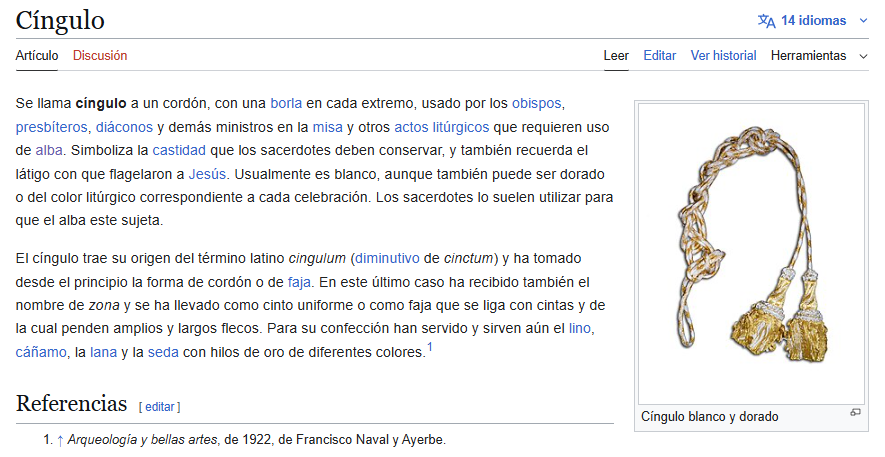Viewport: 885px width, 457px height.
Task: Open the actos litúrgicos link
Action: pos(441,128)
